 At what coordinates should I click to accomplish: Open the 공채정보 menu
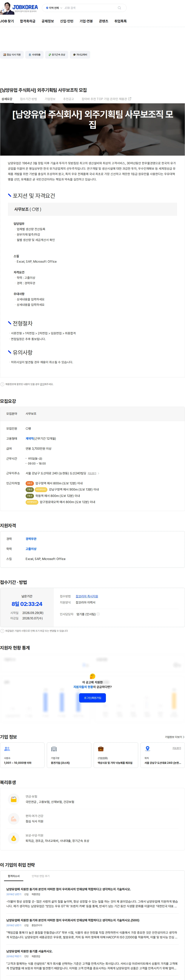(47, 21)
